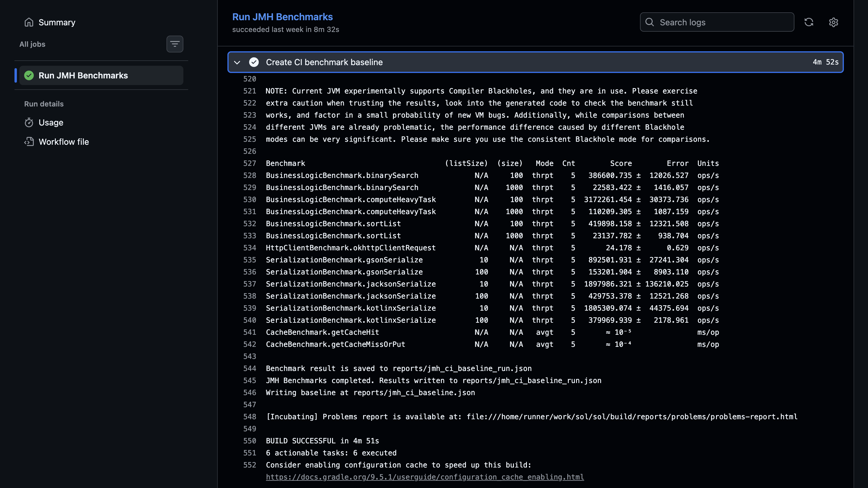Click the CacheBenchmark.getCacheMissOrPut log row
Screen dimensions: 868x488
[492, 344]
